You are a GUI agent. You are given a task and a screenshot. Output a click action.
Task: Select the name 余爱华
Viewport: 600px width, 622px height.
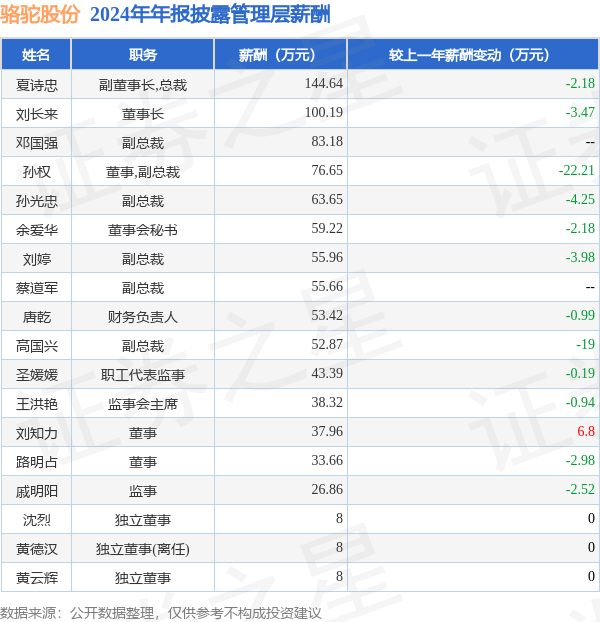click(x=37, y=230)
